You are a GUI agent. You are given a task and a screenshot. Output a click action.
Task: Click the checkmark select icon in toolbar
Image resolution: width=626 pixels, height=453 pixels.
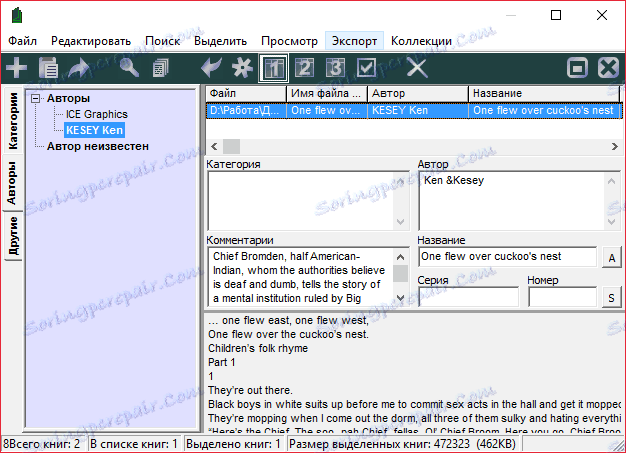point(366,67)
